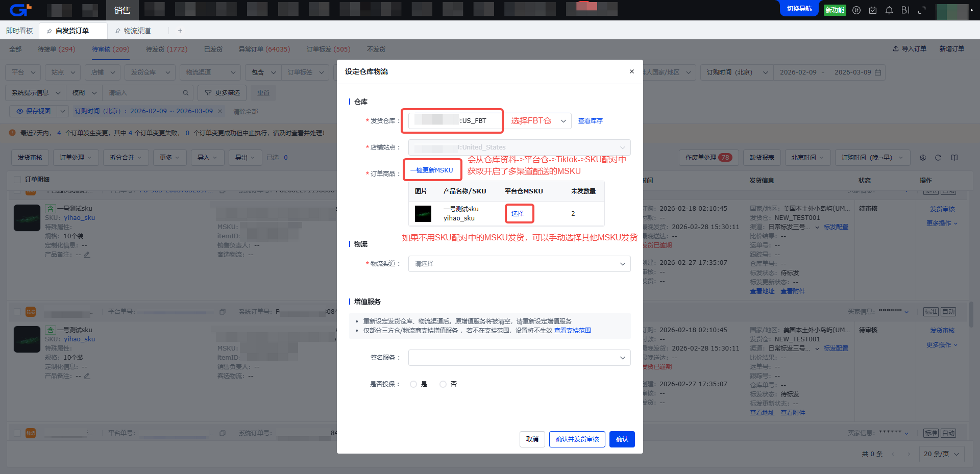Open the notification bell icon

click(x=889, y=10)
